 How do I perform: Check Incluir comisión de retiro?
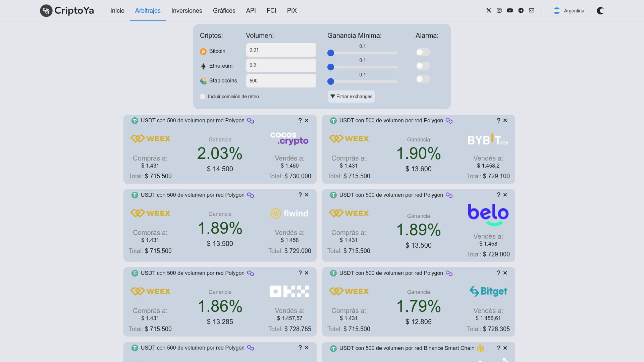tap(203, 97)
